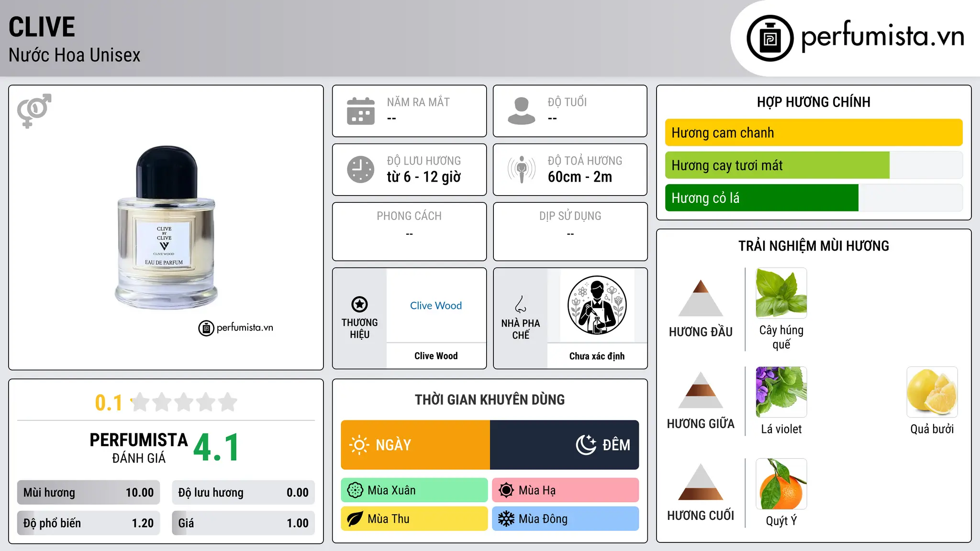This screenshot has width=980, height=551.
Task: Click the Thời gian khuyên dùng heading
Action: [490, 400]
